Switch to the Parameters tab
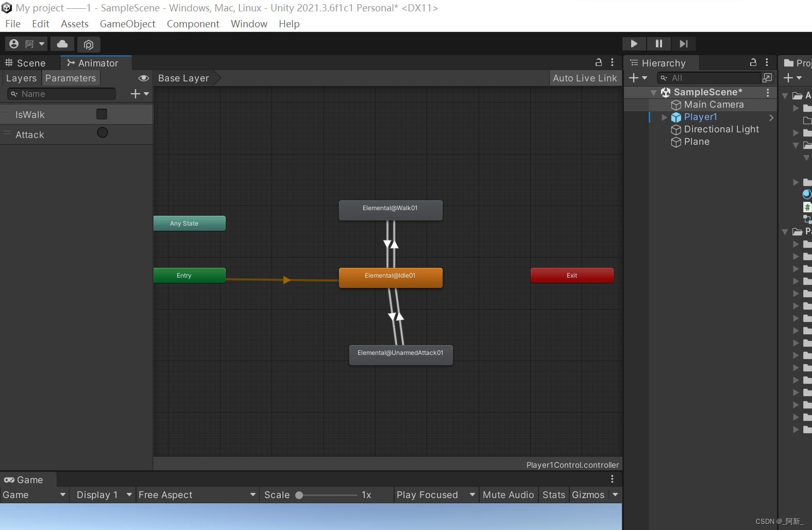This screenshot has width=812, height=530. tap(71, 78)
